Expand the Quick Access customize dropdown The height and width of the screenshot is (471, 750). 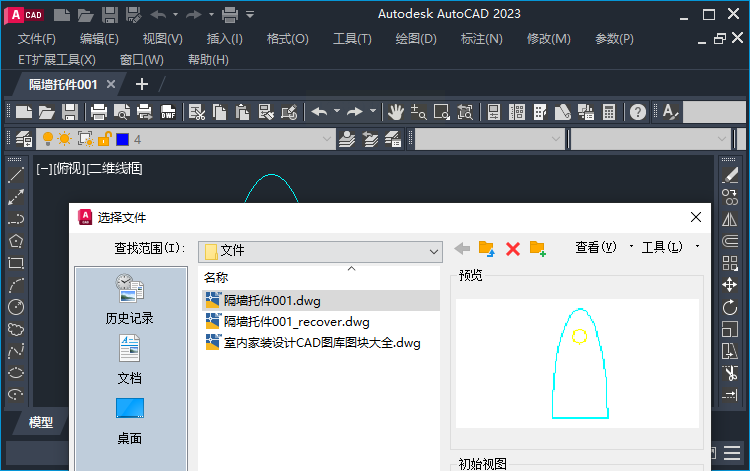tap(250, 14)
